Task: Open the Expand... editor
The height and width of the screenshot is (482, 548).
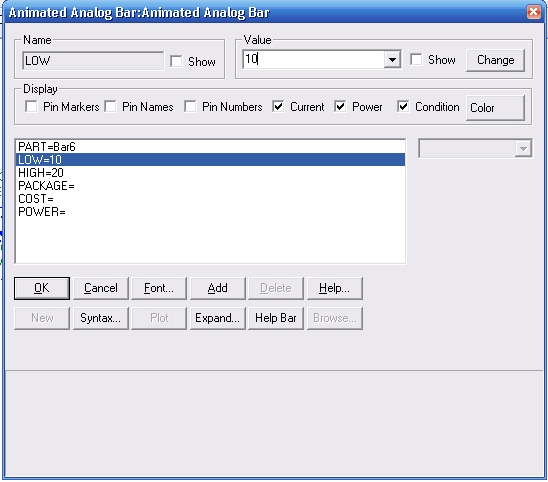Action: click(x=218, y=318)
